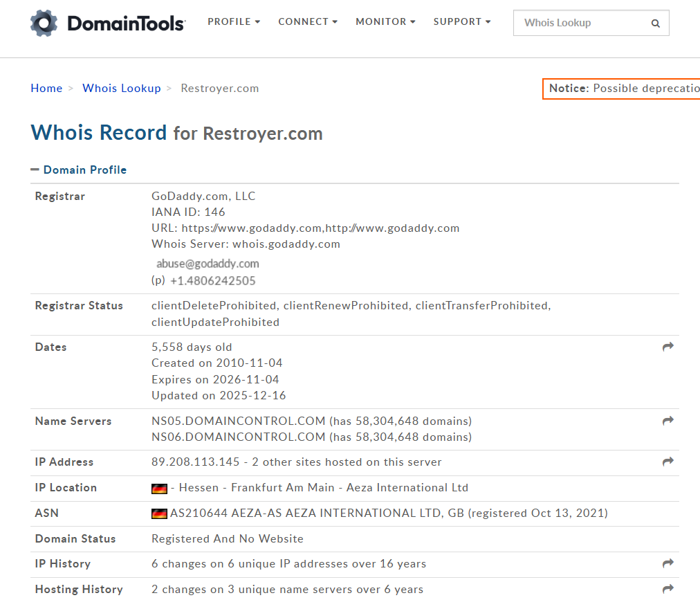Click the DomainTools wordmark text
The width and height of the screenshot is (700, 600).
tap(126, 24)
